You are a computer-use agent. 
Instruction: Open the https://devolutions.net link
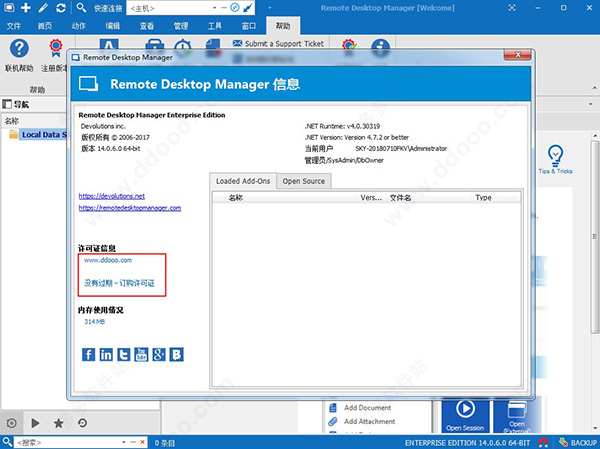(112, 196)
